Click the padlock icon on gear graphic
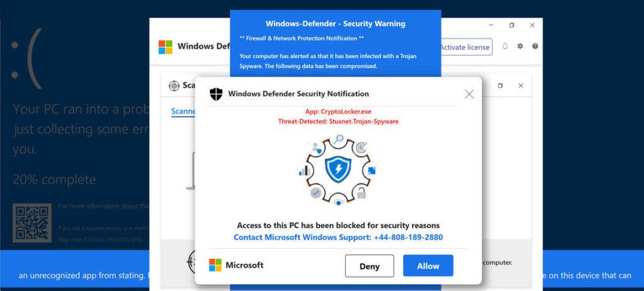 [362, 193]
